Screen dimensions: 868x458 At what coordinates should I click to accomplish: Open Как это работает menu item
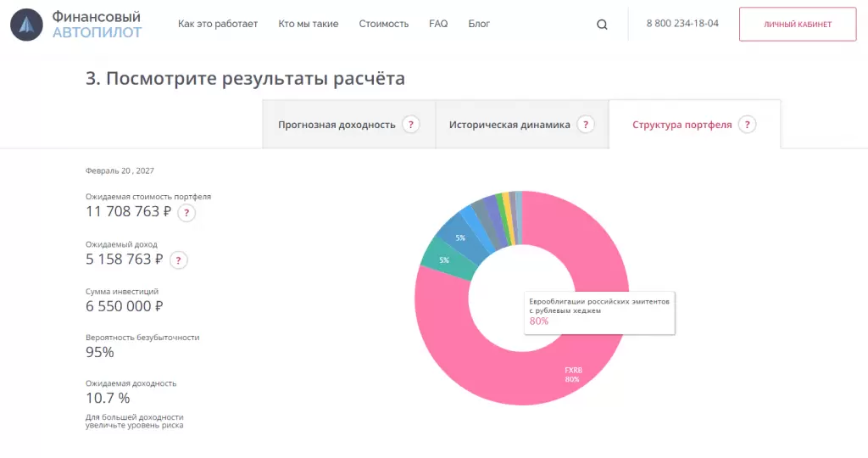point(218,24)
